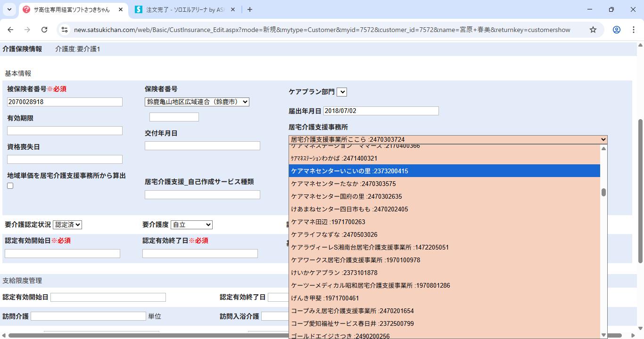Open new tab with plus icon

coord(250,9)
